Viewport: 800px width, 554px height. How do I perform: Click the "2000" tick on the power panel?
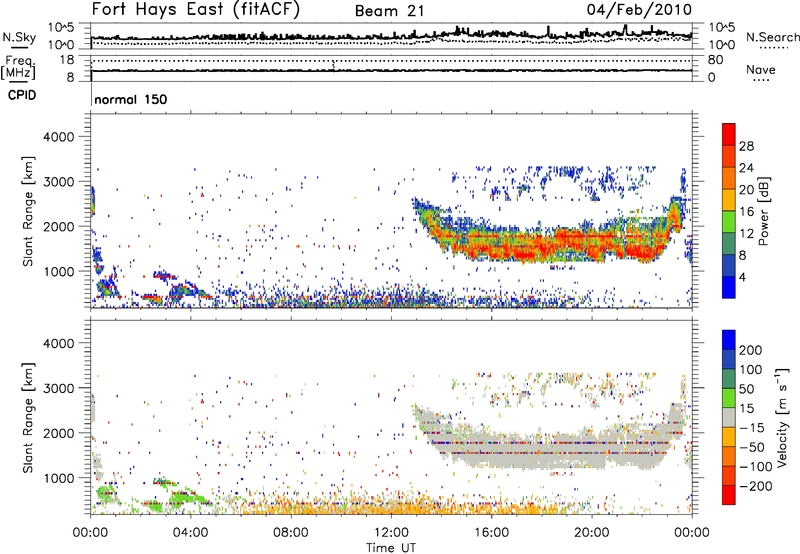pyautogui.click(x=59, y=226)
